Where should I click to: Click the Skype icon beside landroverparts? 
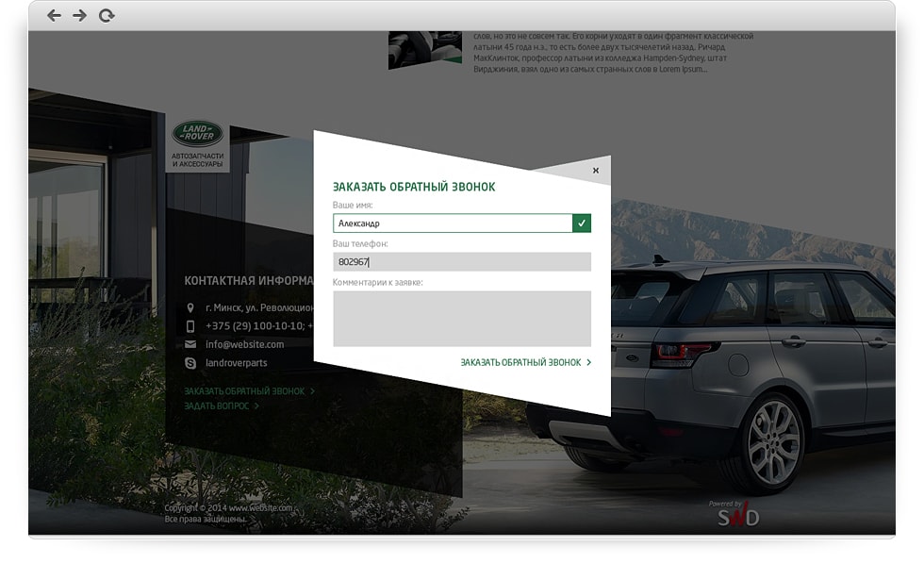[190, 363]
